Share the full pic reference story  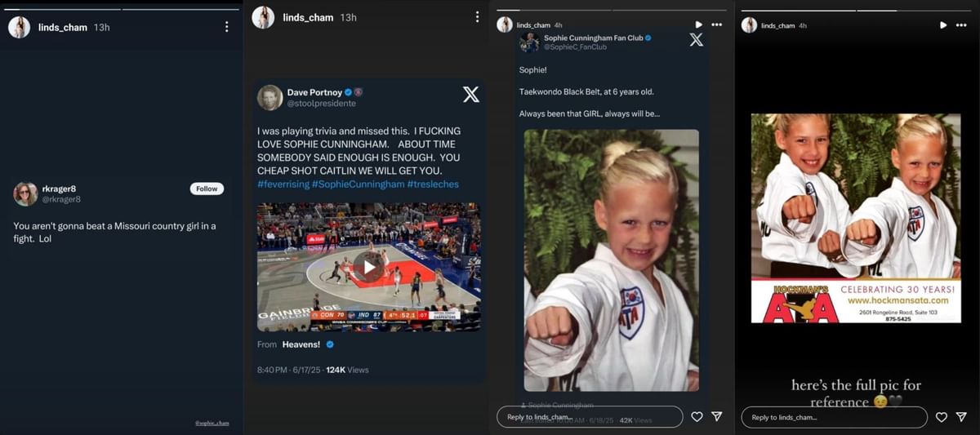pyautogui.click(x=961, y=417)
